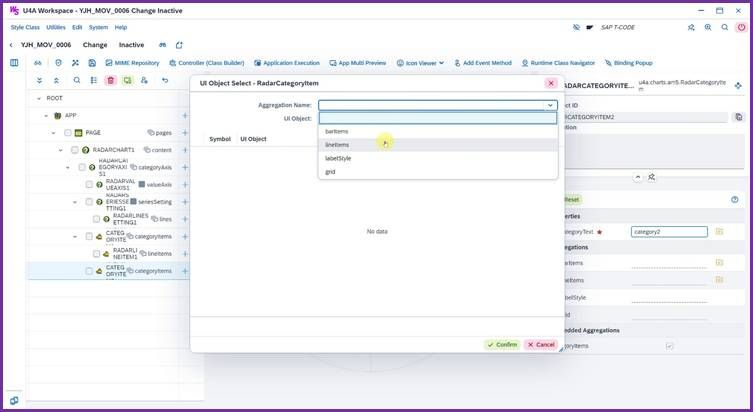Toggle the side panel layout icon
Screen dimensions: 753x412
click(x=14, y=63)
